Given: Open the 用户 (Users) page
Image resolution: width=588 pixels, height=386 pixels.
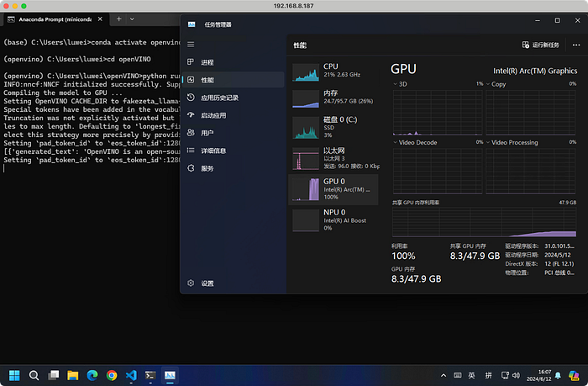Looking at the screenshot, I should (233, 133).
